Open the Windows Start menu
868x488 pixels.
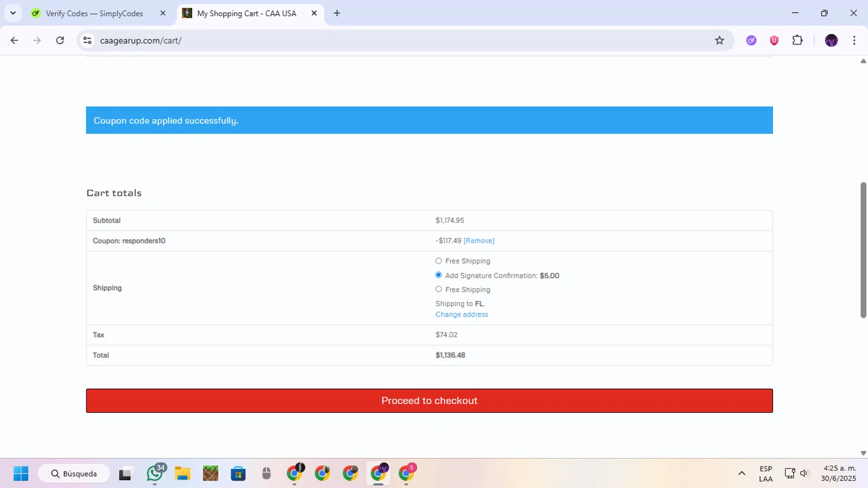(21, 474)
